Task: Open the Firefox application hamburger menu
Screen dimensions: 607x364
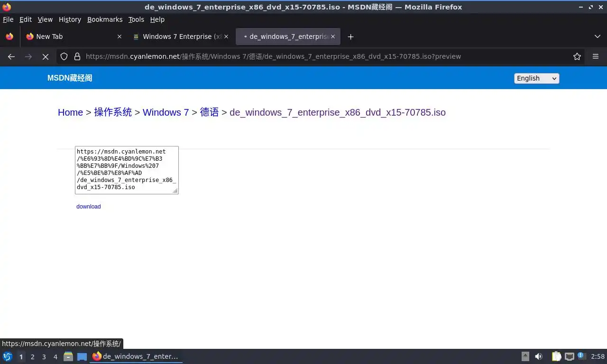Action: (596, 56)
